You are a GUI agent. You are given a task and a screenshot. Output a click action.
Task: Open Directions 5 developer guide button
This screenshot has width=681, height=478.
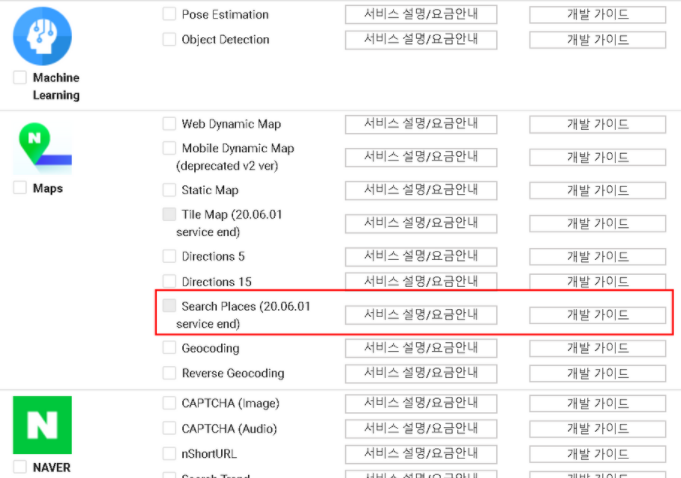coord(597,257)
